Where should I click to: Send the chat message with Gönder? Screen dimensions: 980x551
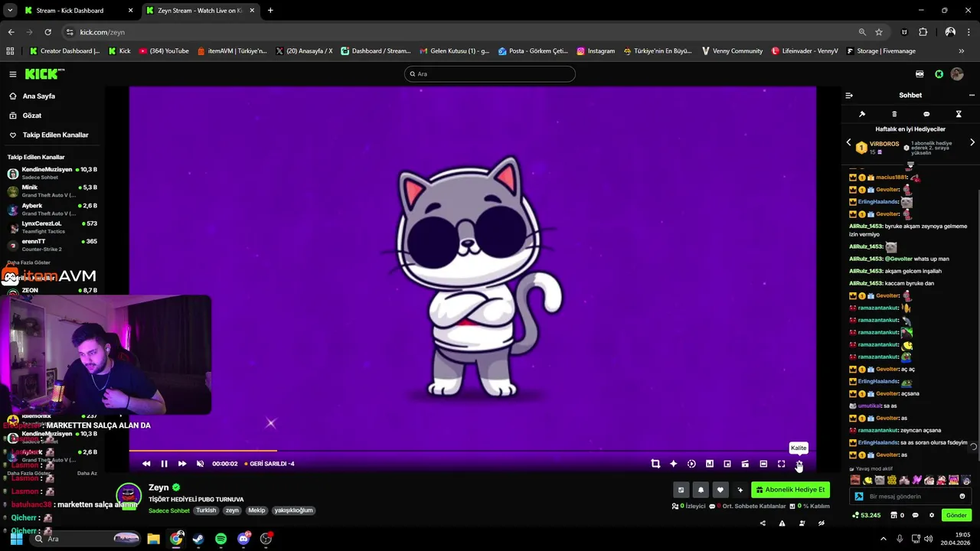(x=956, y=515)
